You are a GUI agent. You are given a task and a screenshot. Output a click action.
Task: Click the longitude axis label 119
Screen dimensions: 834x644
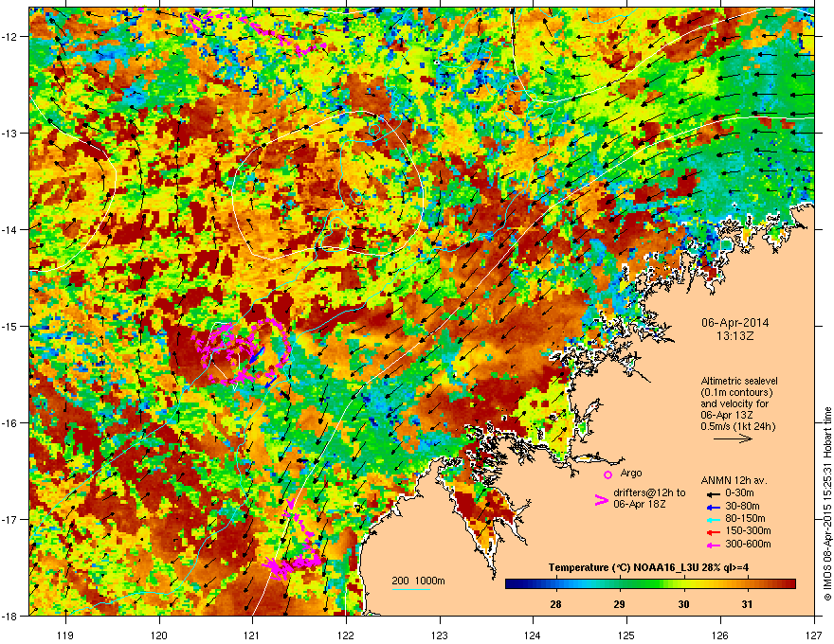(65, 635)
